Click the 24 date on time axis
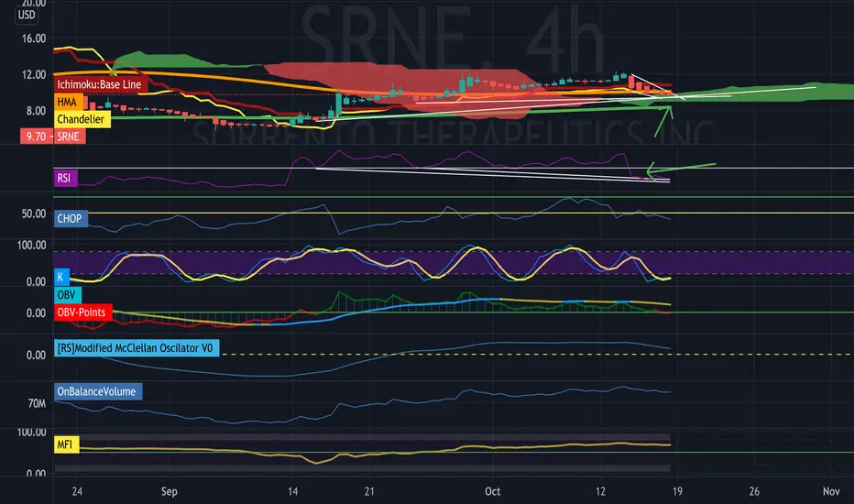The width and height of the screenshot is (854, 504). coord(77,491)
